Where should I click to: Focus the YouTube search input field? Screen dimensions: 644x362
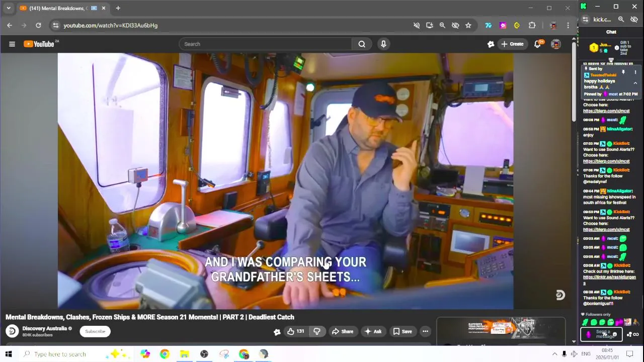pyautogui.click(x=265, y=44)
